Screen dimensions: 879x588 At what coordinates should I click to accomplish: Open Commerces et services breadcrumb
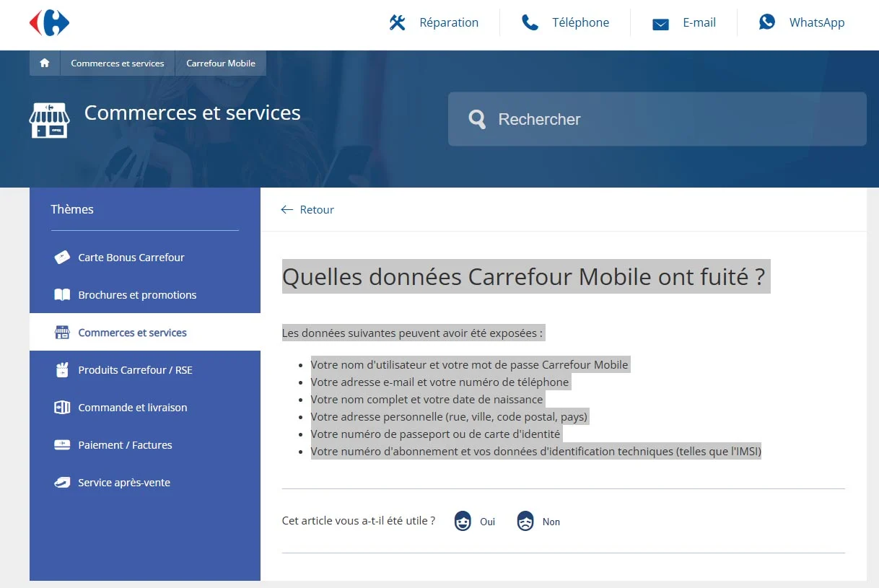tap(118, 63)
